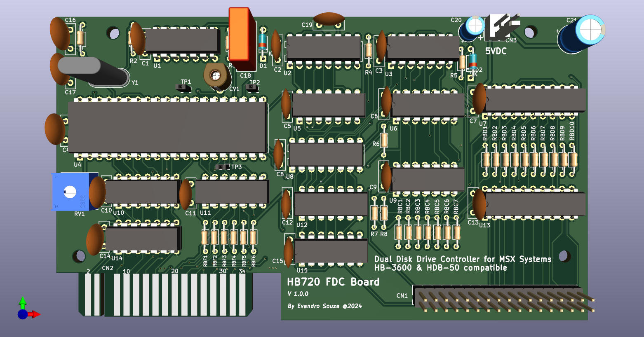Click the 'RBD10' resistor label
Image resolution: width=644 pixels, height=337 pixels.
point(572,131)
